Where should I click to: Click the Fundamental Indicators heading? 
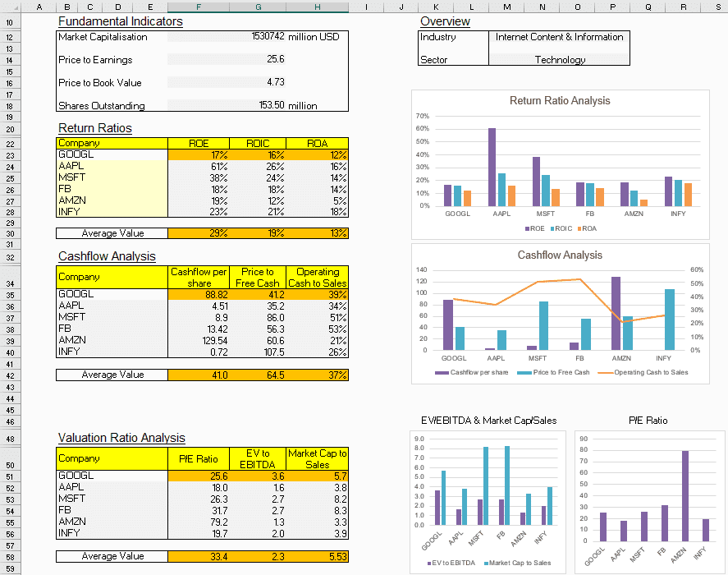point(120,21)
